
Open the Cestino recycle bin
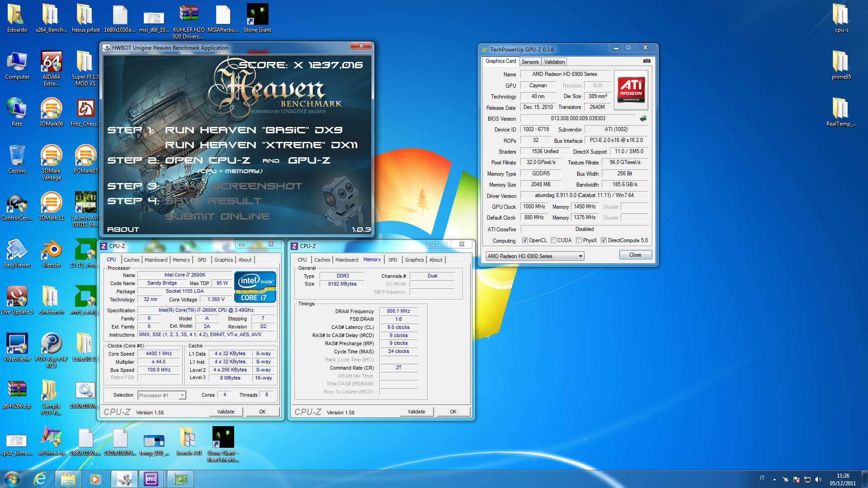17,159
